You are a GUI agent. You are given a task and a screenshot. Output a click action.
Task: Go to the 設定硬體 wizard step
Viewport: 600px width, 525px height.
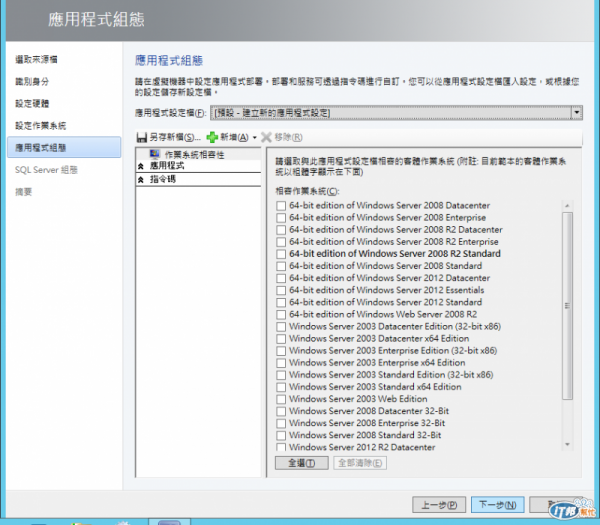[x=32, y=104]
